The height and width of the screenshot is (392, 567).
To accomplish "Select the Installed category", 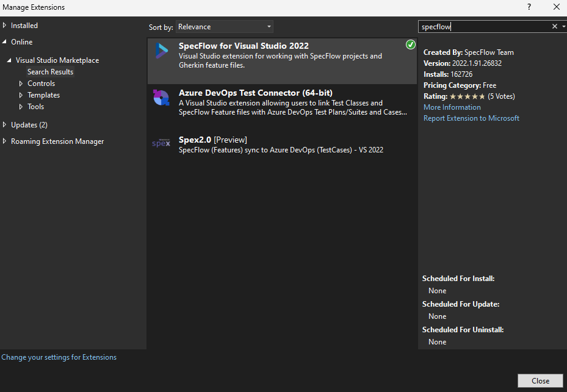I will [22, 25].
